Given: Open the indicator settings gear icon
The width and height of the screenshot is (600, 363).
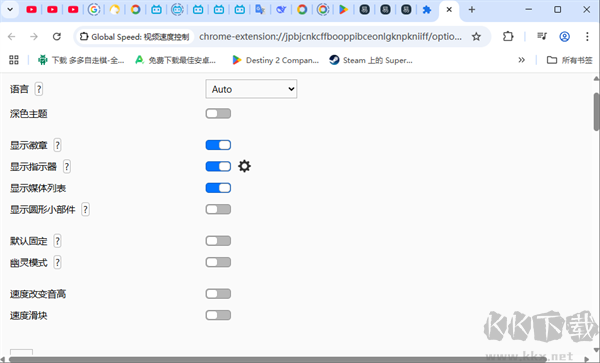Looking at the screenshot, I should tap(245, 166).
